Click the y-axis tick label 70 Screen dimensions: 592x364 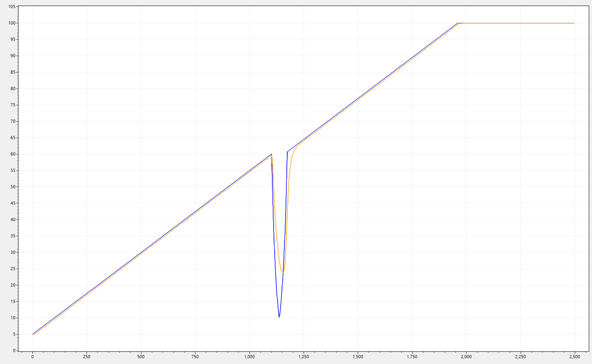(13, 121)
